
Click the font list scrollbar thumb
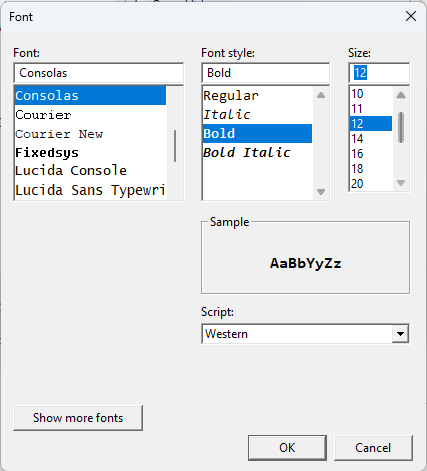pyautogui.click(x=175, y=146)
